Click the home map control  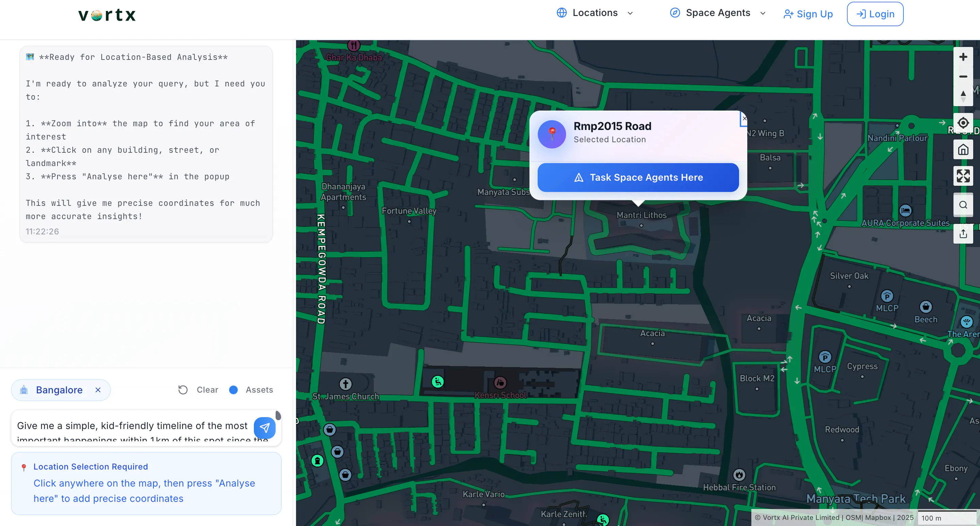click(x=963, y=150)
